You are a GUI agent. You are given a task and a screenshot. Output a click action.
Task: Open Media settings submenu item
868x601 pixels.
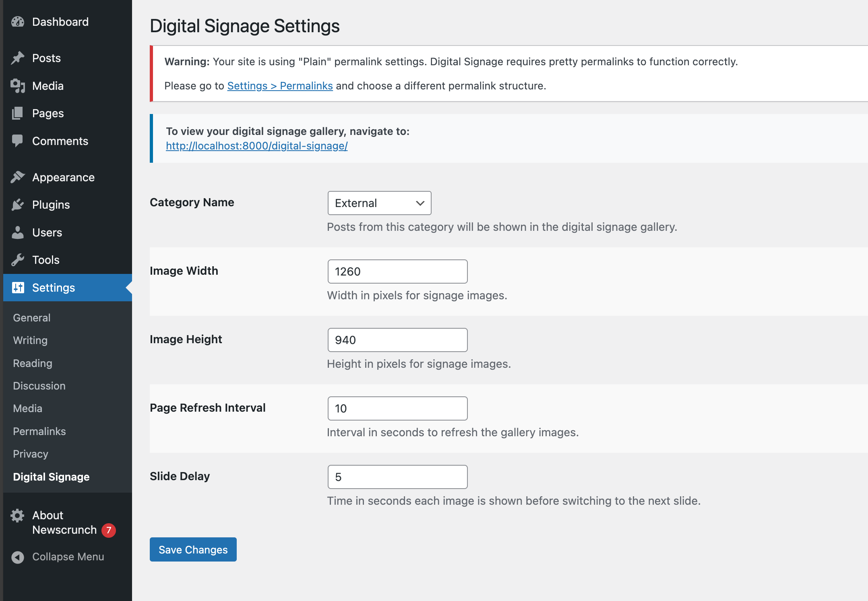point(27,408)
